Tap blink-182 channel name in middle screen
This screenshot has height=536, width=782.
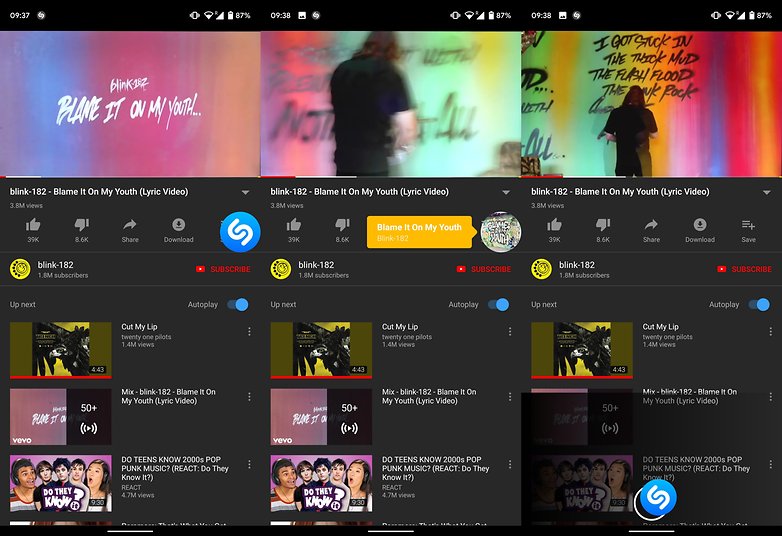[316, 265]
